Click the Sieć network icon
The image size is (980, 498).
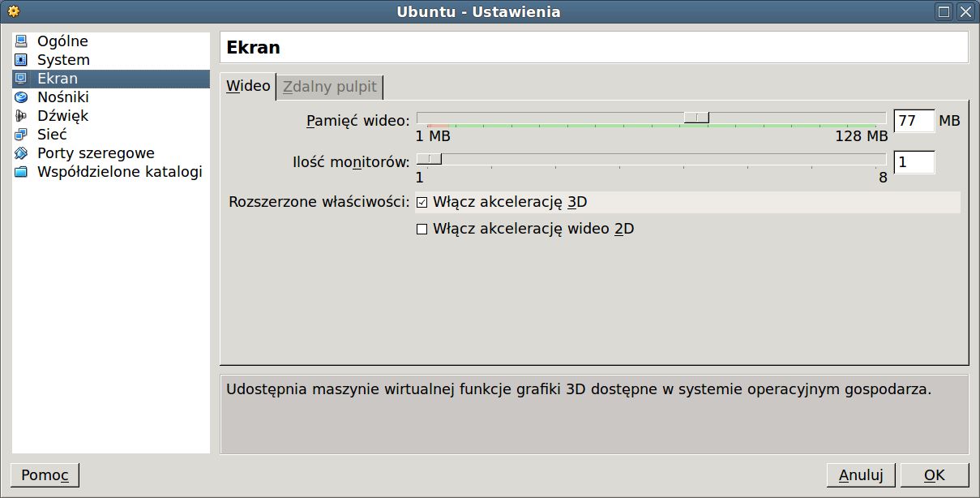point(21,135)
